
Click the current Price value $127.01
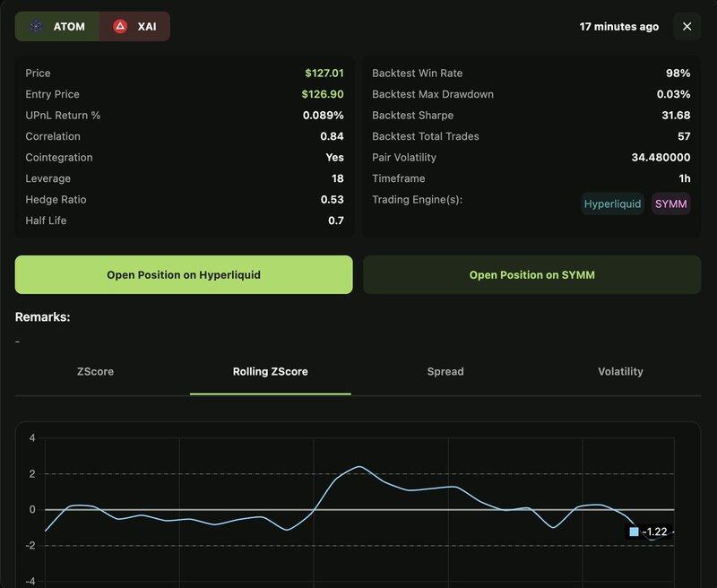tap(324, 73)
